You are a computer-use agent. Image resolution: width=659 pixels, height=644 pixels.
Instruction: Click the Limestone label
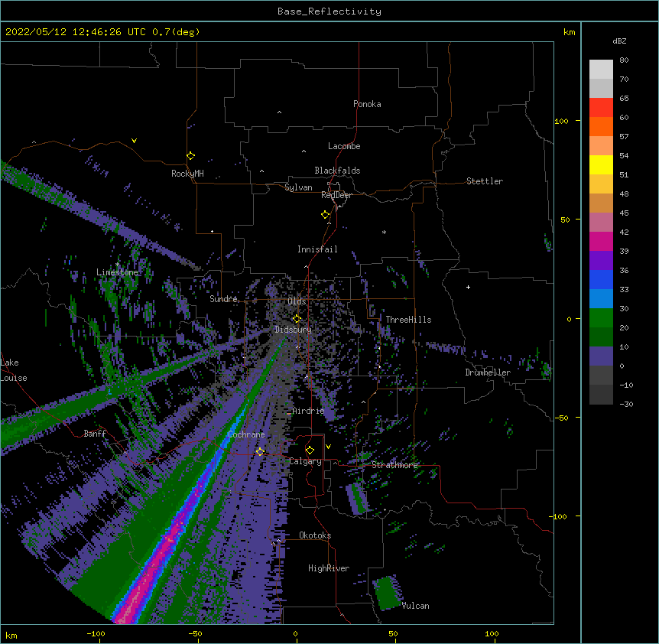[117, 272]
